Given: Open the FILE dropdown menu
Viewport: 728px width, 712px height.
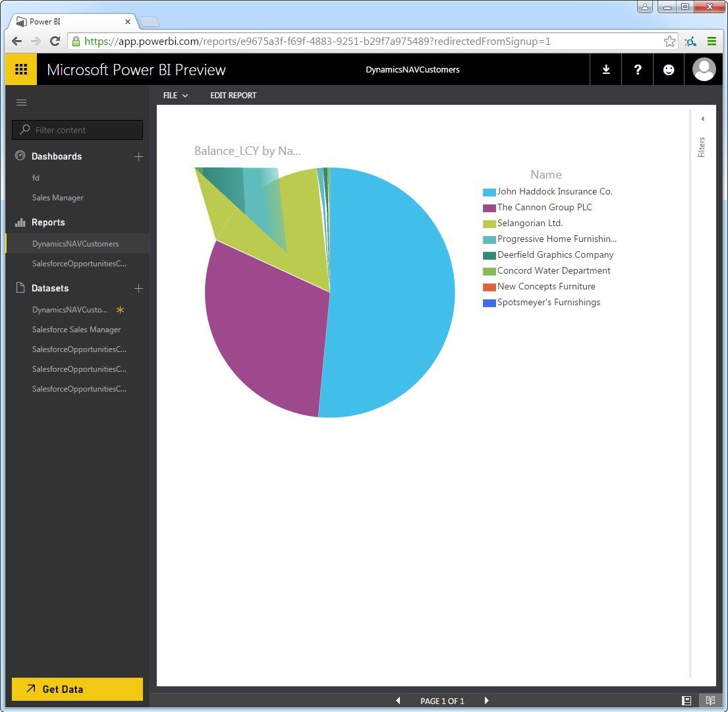Looking at the screenshot, I should 175,96.
